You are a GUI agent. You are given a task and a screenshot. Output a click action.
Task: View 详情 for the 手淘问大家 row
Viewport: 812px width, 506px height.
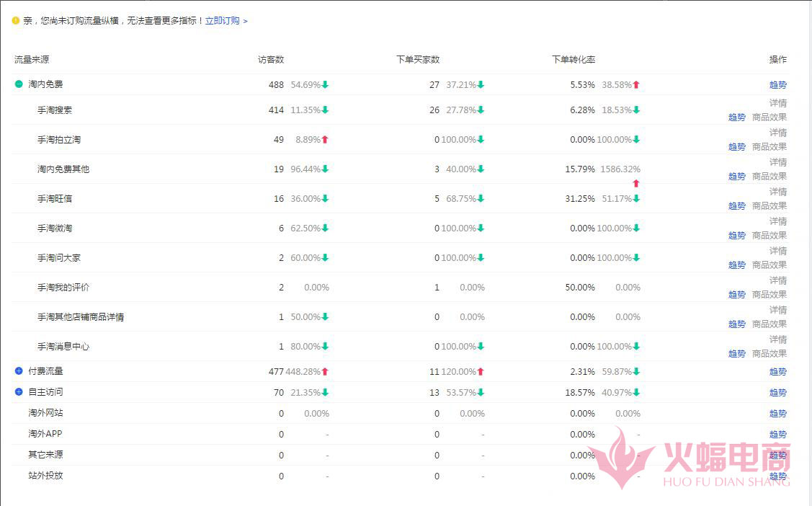pos(778,251)
